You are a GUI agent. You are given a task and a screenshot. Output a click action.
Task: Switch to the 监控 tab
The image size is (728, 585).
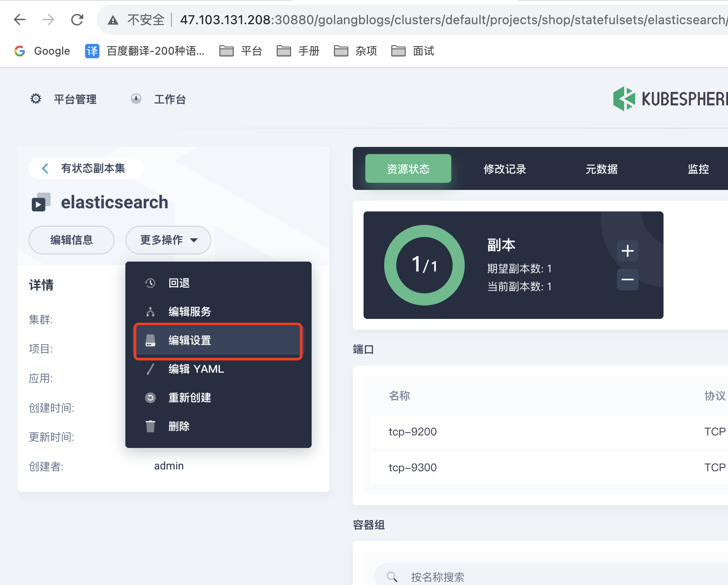pos(698,169)
